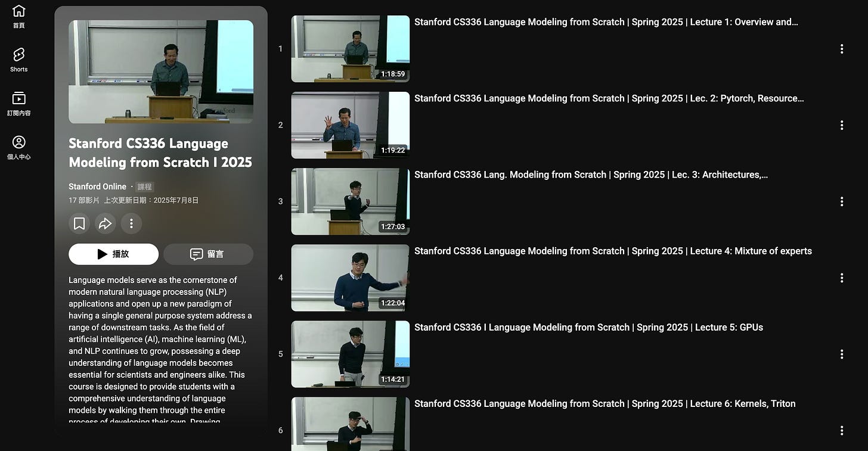Viewport: 868px width, 451px height.
Task: Click the playlist description paragraph
Action: pos(160,350)
